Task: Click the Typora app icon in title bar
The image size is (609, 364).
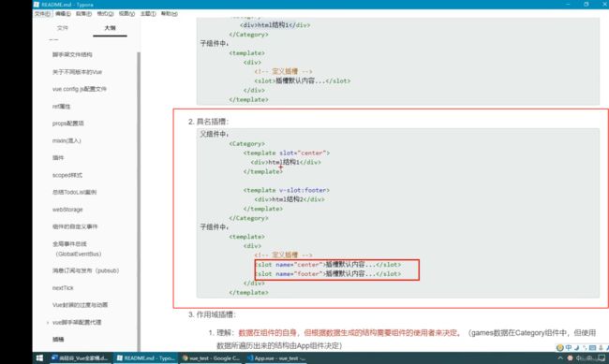Action: click(37, 5)
